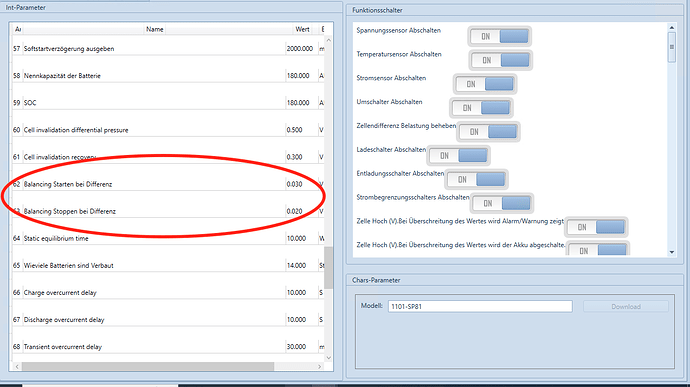Toggle the Spannungssensor Abschalten switch
This screenshot has height=387, width=690.
click(x=499, y=36)
